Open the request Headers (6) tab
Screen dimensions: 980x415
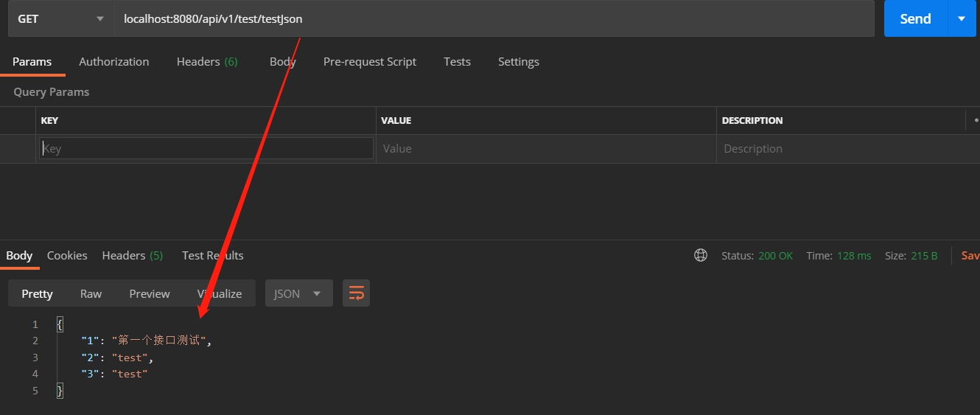tap(207, 62)
